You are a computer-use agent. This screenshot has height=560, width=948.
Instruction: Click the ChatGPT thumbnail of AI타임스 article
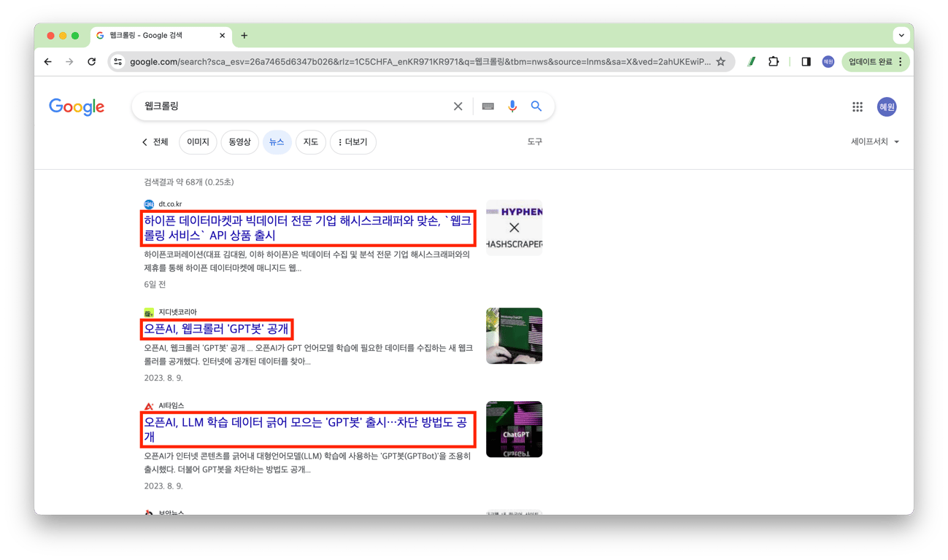click(x=515, y=429)
